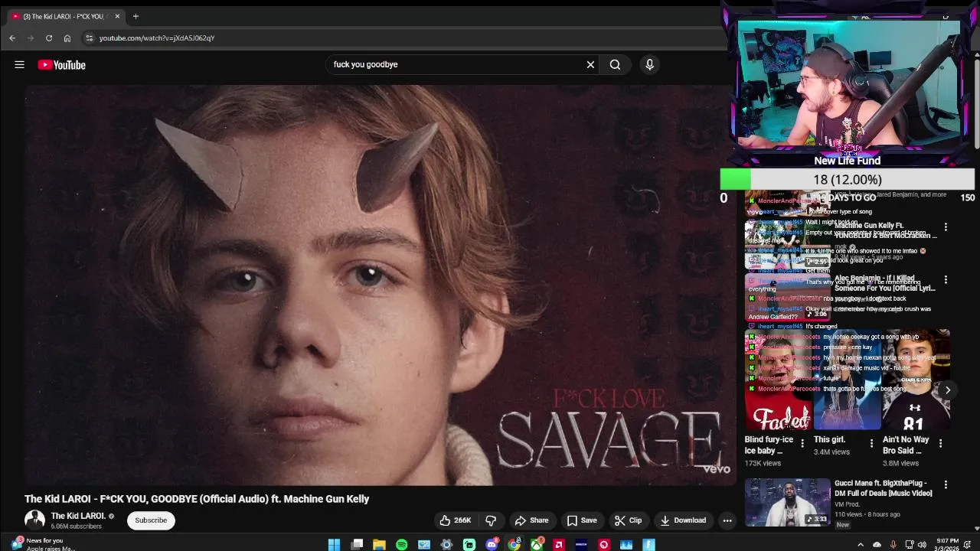
Task: Reload the current page
Action: 49,38
